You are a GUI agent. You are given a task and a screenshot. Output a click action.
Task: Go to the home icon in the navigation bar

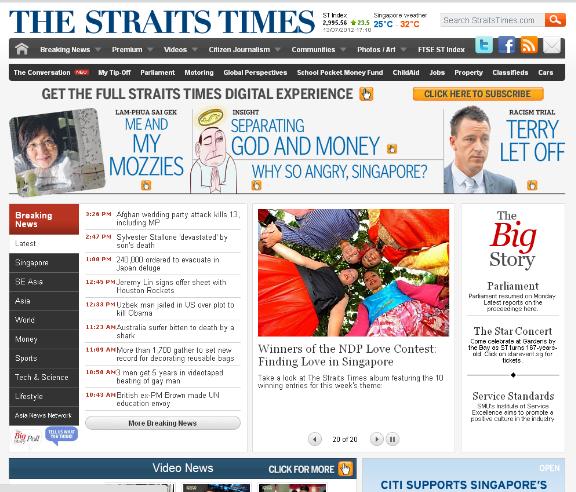(22, 49)
